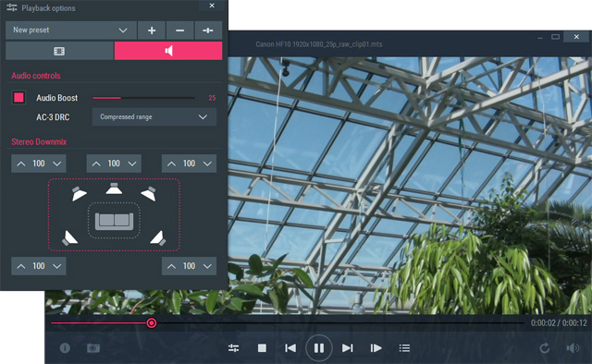Screen dimensions: 592x364
Task: Increase front left speaker level
Action: [x=21, y=164]
